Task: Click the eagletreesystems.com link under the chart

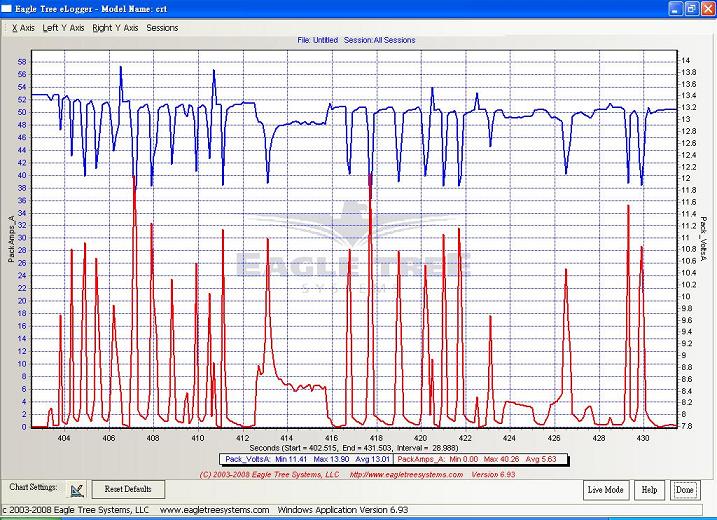Action: pyautogui.click(x=396, y=474)
